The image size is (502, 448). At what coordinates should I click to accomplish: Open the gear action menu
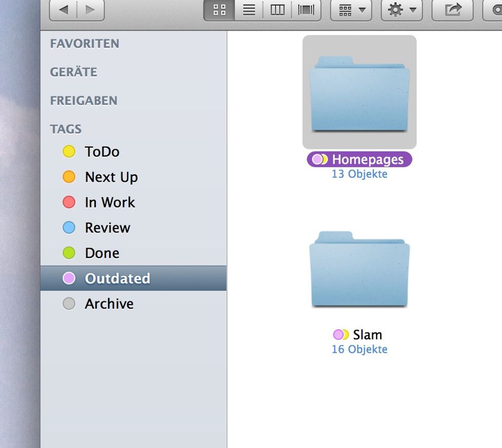tap(402, 10)
